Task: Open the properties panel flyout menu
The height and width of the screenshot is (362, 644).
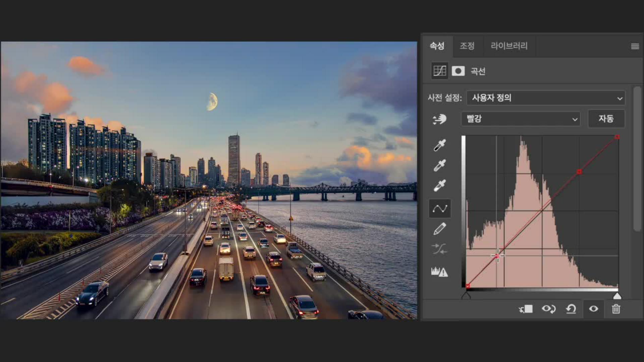Action: [x=635, y=46]
